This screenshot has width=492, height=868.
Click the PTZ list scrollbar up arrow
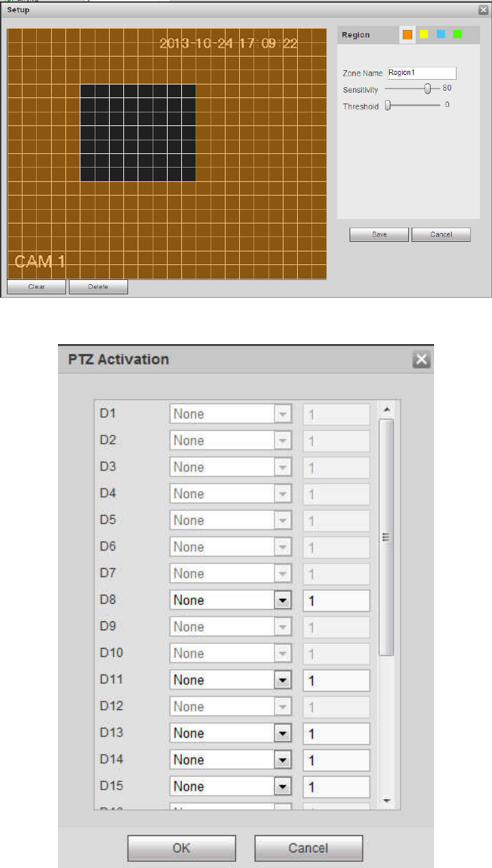click(386, 409)
